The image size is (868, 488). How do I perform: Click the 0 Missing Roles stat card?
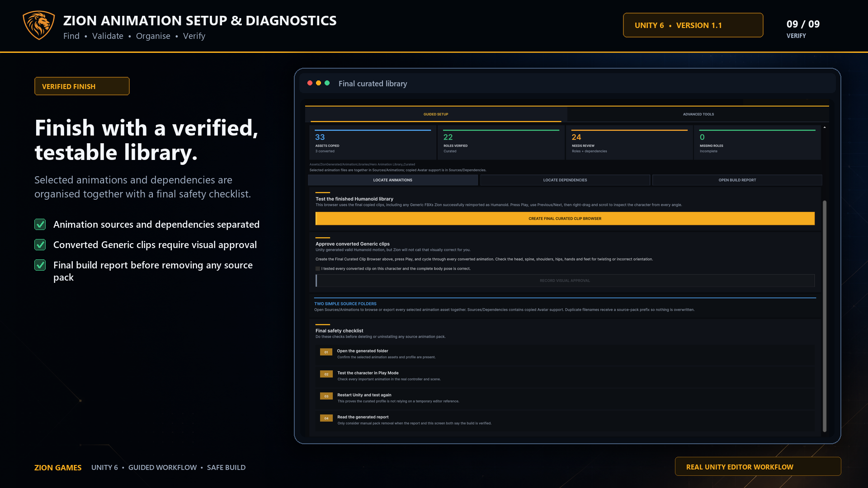click(x=757, y=143)
